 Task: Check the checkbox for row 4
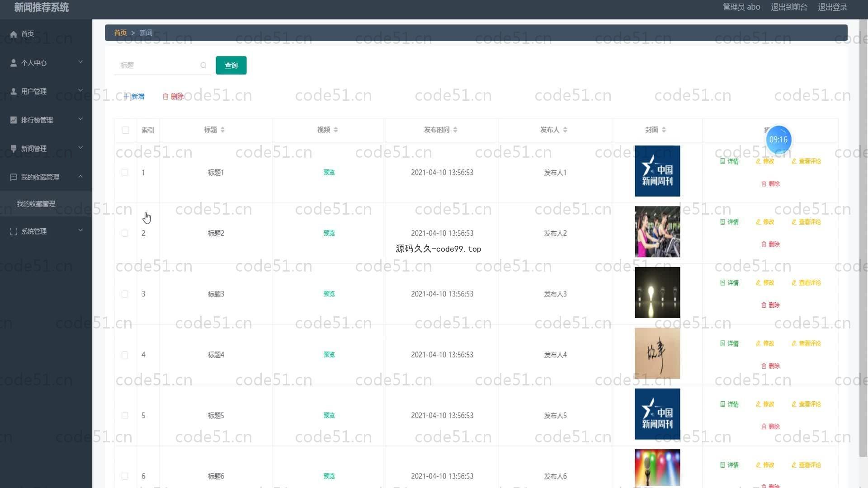(125, 355)
